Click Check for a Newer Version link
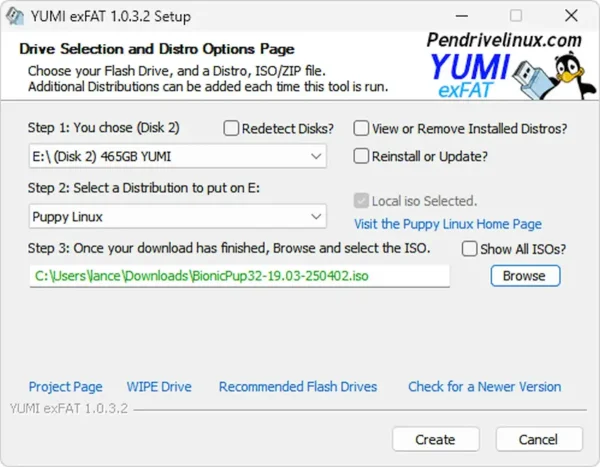The image size is (600, 467). tap(484, 387)
